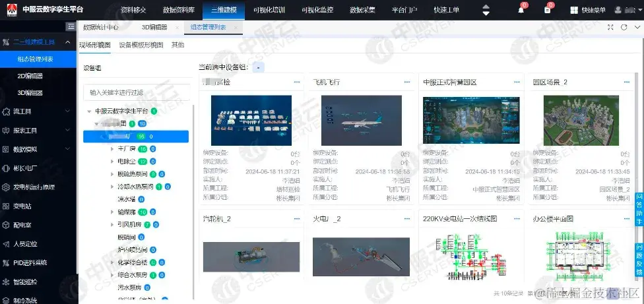Open the 三维建模 top menu

(224, 11)
